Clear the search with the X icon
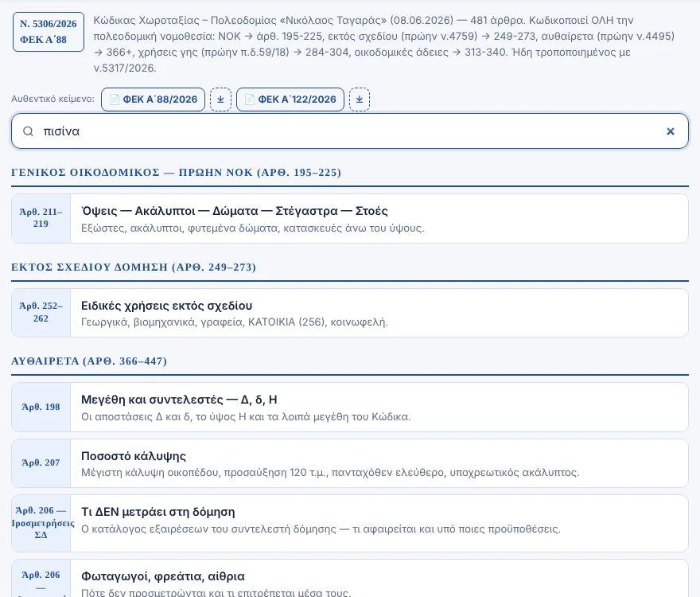 coord(670,131)
